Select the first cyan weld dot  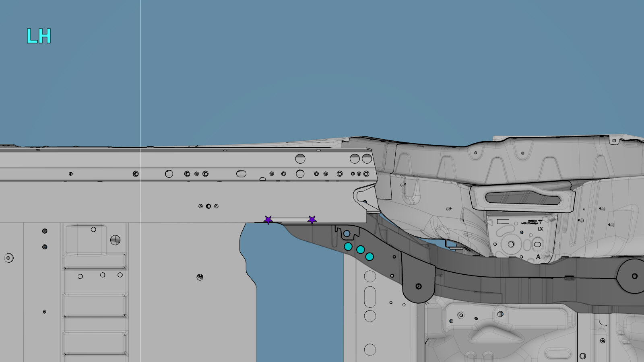[348, 247]
